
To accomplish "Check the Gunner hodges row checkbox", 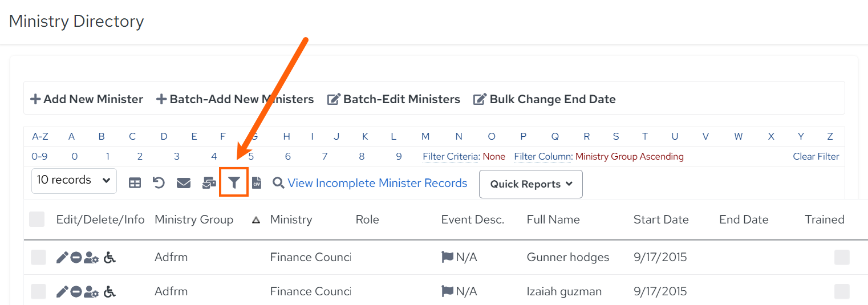I will tap(38, 258).
